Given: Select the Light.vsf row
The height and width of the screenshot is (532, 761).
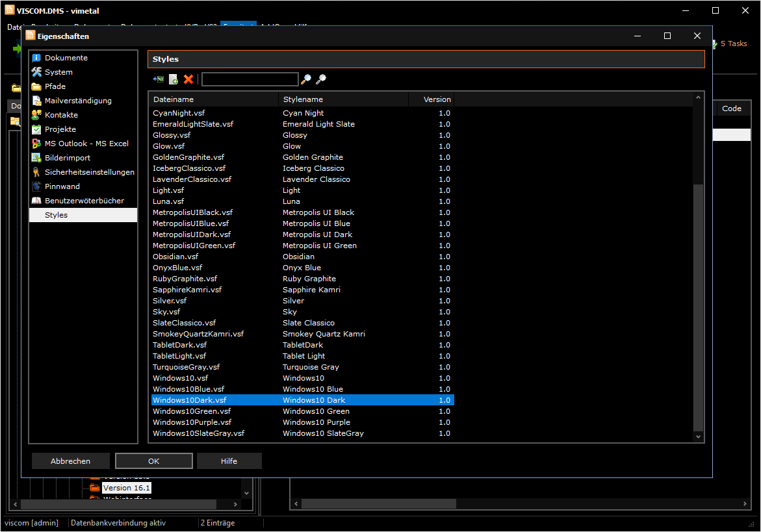Looking at the screenshot, I should [x=303, y=190].
